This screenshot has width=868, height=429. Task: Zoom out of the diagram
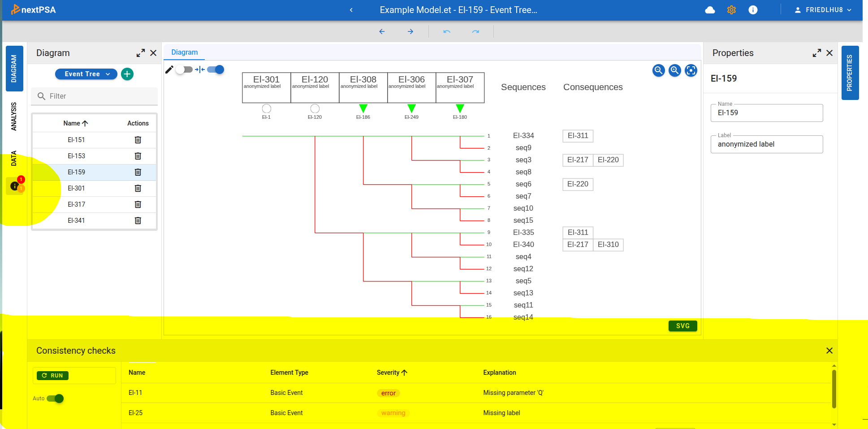click(x=658, y=70)
